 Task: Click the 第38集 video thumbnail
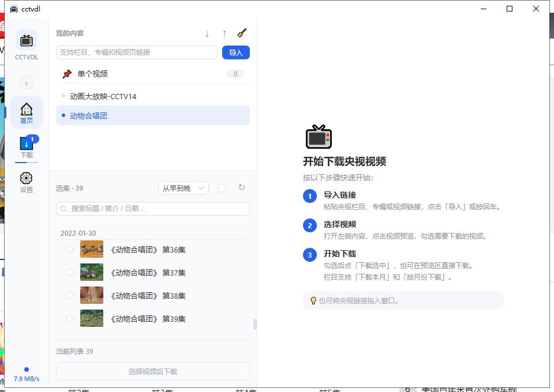[x=92, y=295]
